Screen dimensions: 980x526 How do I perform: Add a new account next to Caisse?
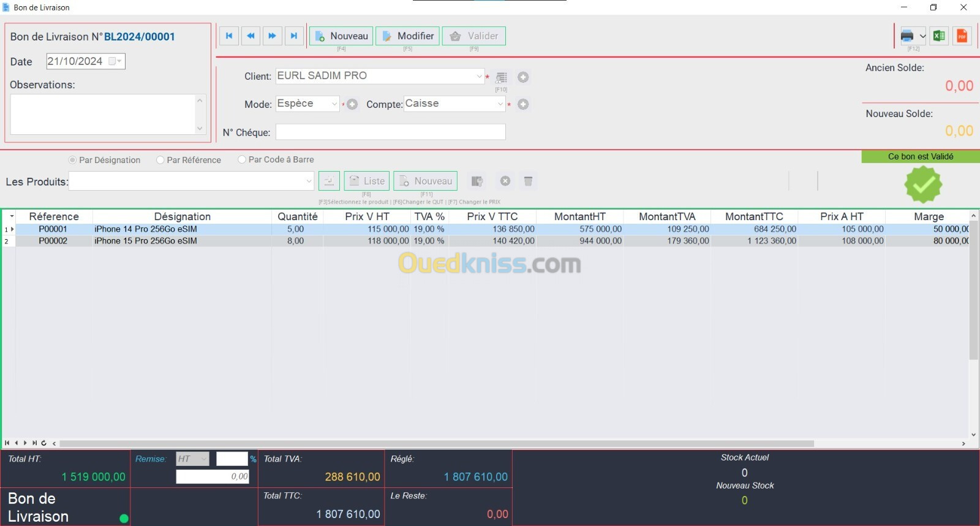523,104
